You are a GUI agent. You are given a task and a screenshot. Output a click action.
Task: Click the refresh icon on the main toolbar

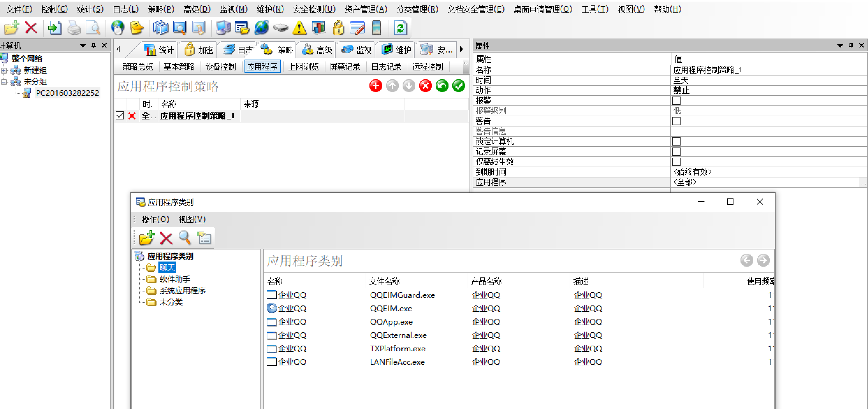(x=400, y=28)
